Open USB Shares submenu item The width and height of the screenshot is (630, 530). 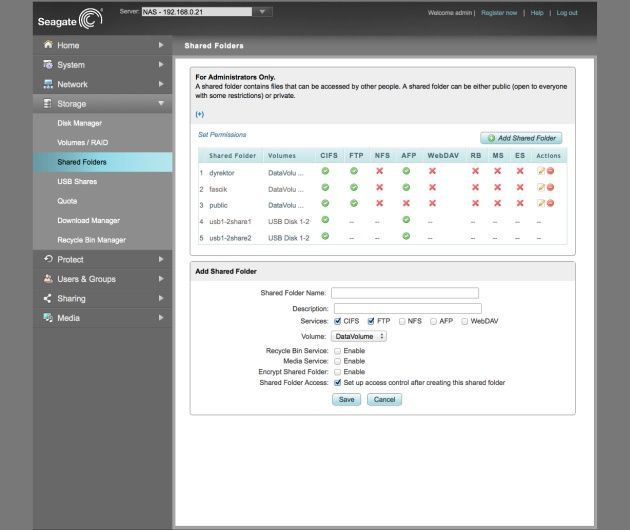(x=77, y=182)
